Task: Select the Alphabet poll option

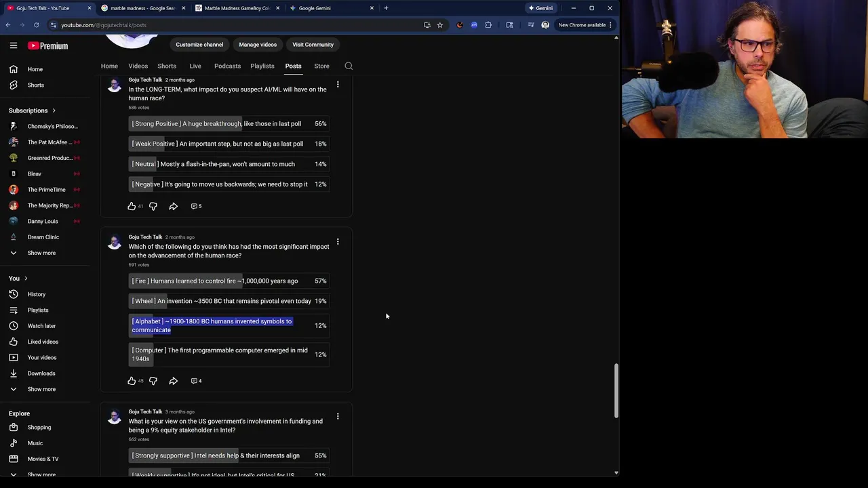Action: point(229,325)
